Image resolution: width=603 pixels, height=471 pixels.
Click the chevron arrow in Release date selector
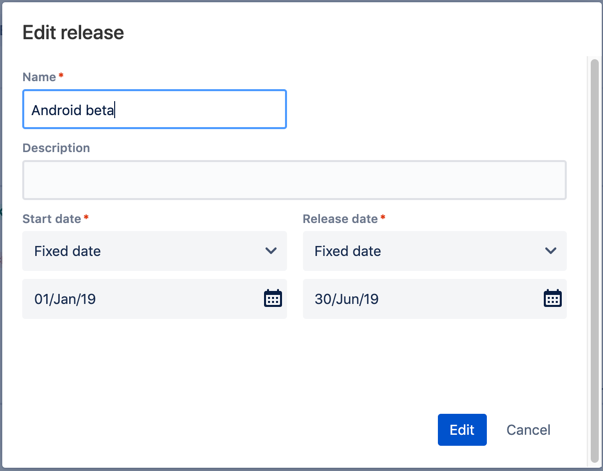pos(551,251)
